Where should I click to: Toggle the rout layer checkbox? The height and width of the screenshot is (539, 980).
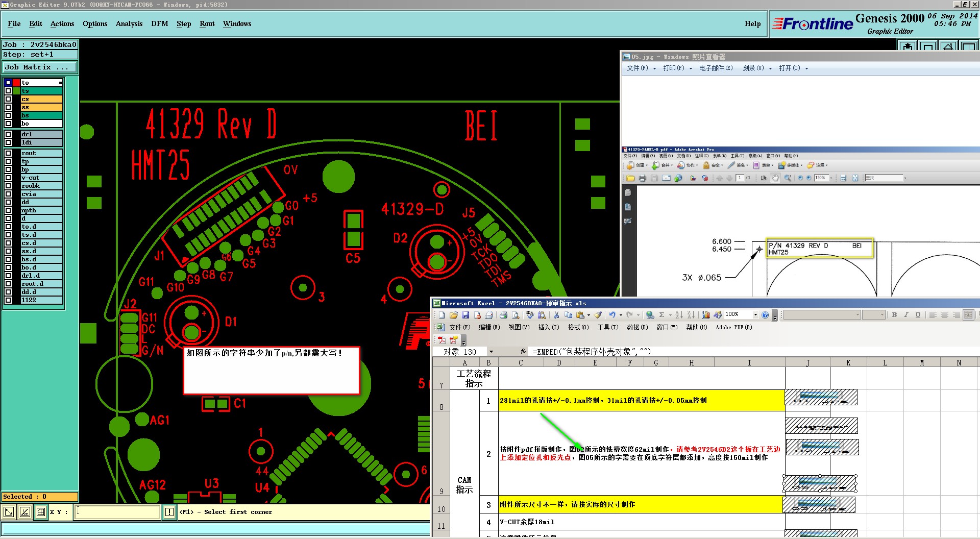point(8,153)
